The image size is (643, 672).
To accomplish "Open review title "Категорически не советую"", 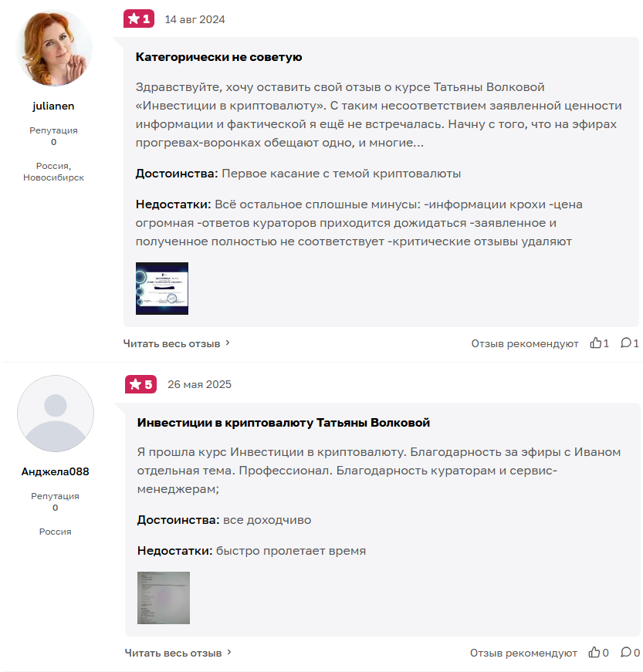I will click(x=218, y=57).
